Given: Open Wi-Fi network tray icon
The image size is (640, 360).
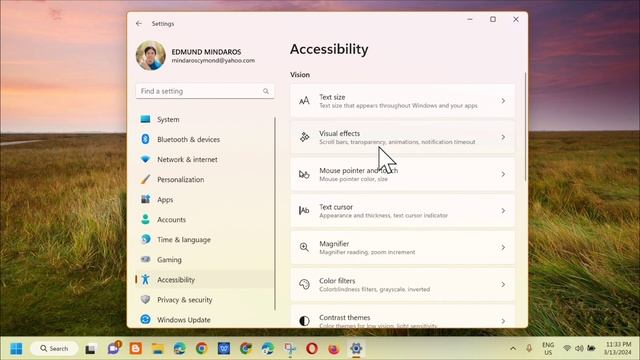Looking at the screenshot, I should pos(567,349).
